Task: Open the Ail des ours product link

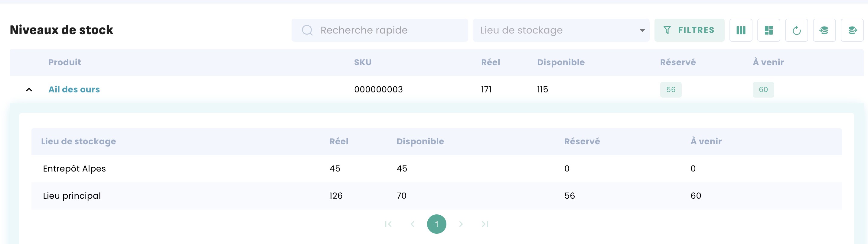Action: 74,89
